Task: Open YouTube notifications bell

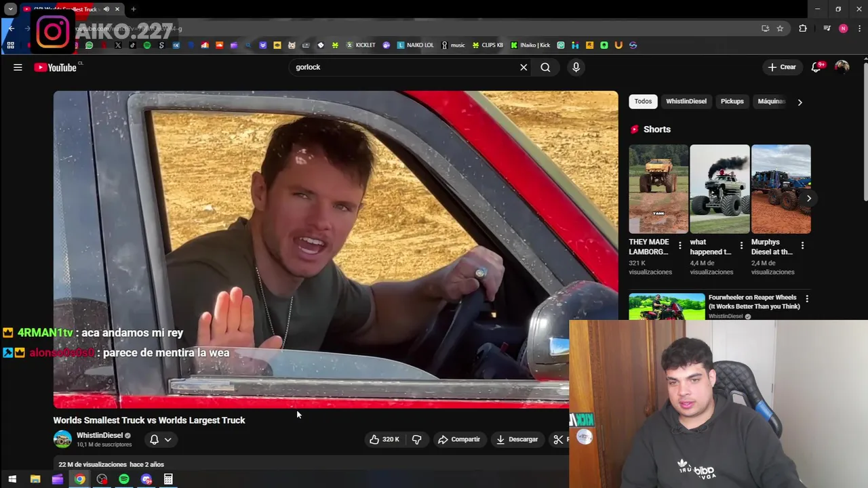Action: (816, 67)
